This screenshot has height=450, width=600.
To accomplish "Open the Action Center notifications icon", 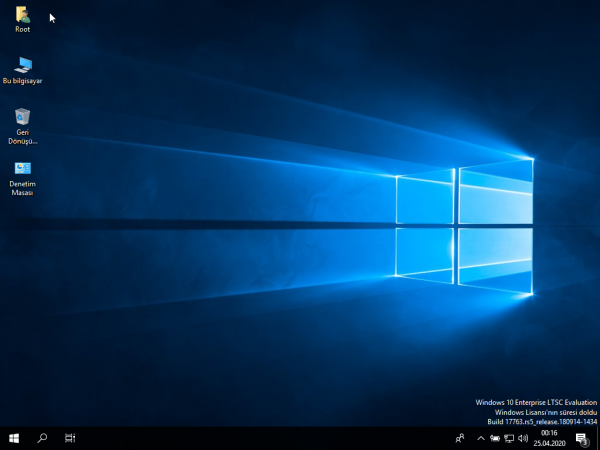I will click(581, 438).
